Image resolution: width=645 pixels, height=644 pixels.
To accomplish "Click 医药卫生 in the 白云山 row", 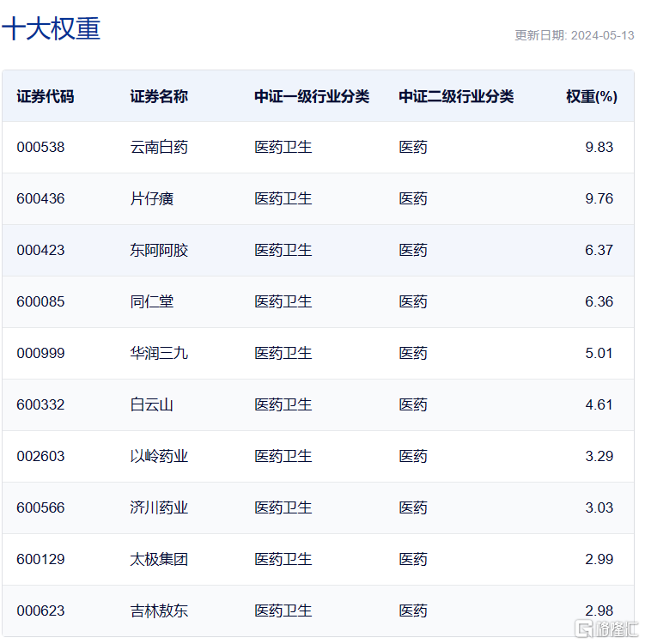I will click(x=283, y=404).
